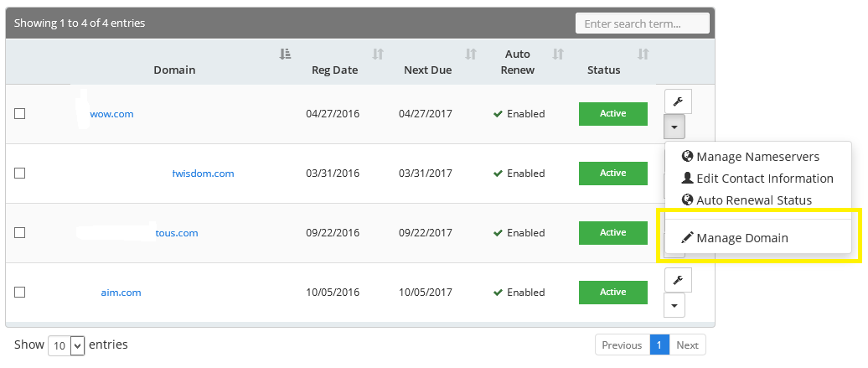
Task: Go to the Previous page
Action: 622,345
